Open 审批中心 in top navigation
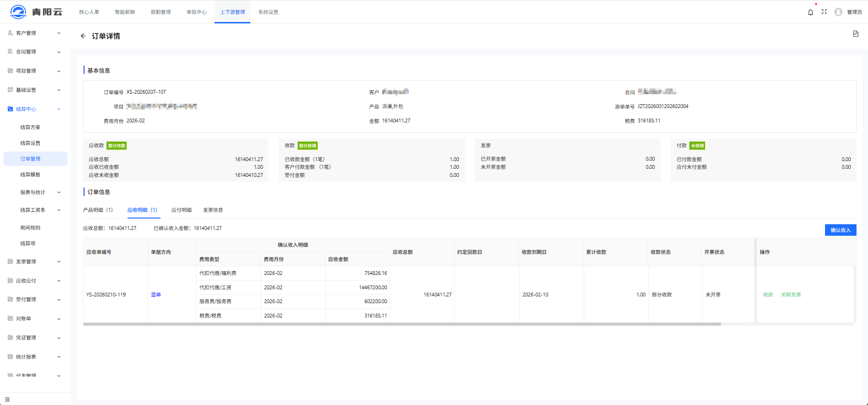The width and height of the screenshot is (868, 405). click(196, 12)
